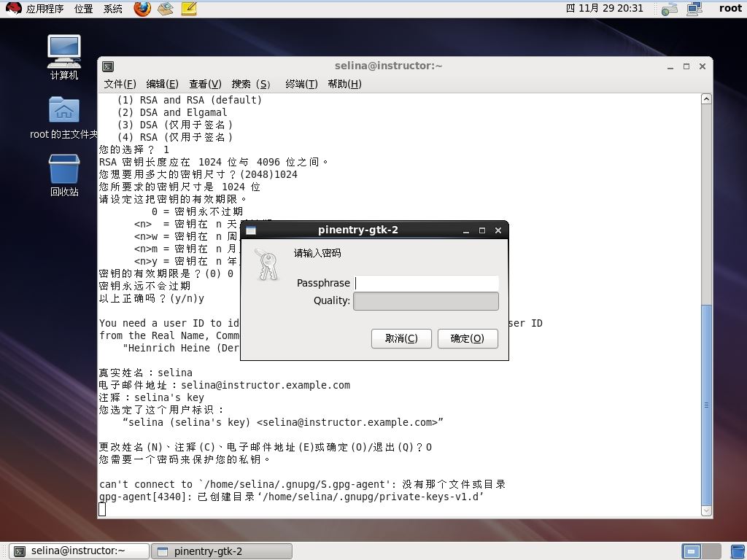Click the 以上正确吗？(y/n)y line
The height and width of the screenshot is (560, 747).
point(152,298)
